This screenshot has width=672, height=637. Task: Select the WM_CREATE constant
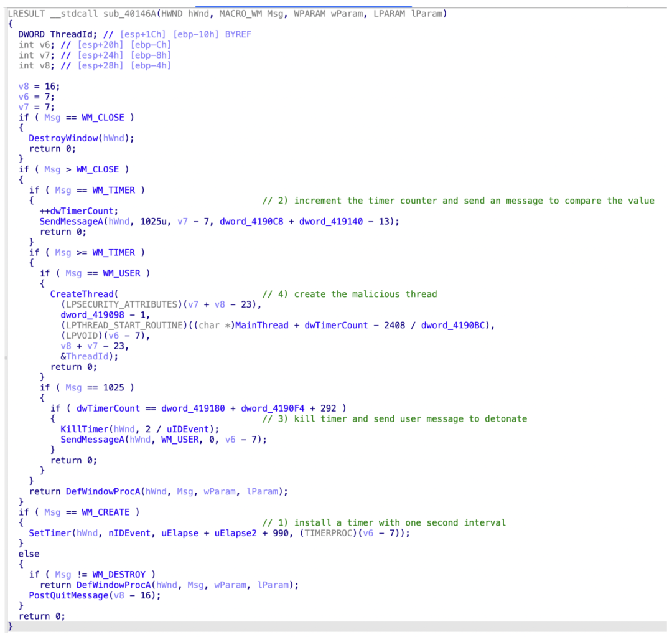[105, 512]
